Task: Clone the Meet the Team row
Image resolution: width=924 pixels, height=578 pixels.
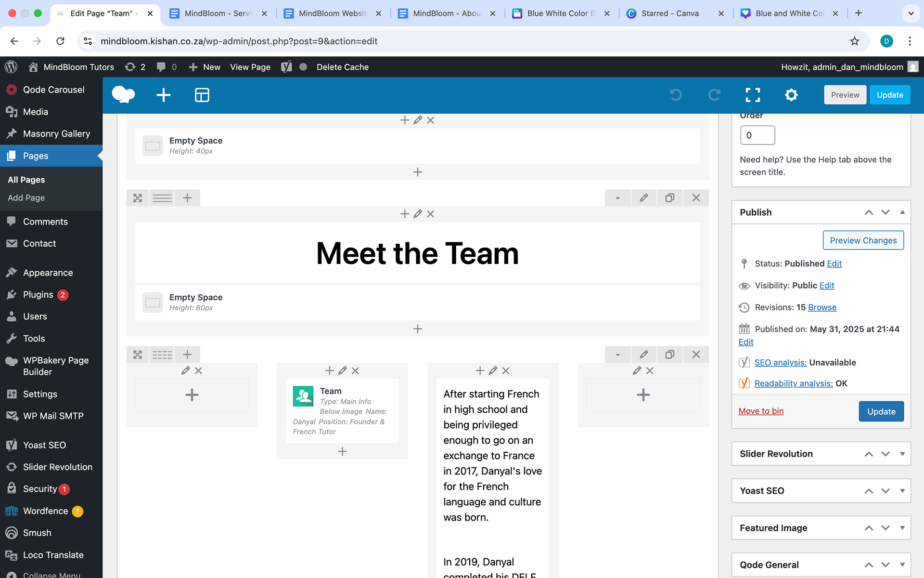Action: [x=669, y=198]
